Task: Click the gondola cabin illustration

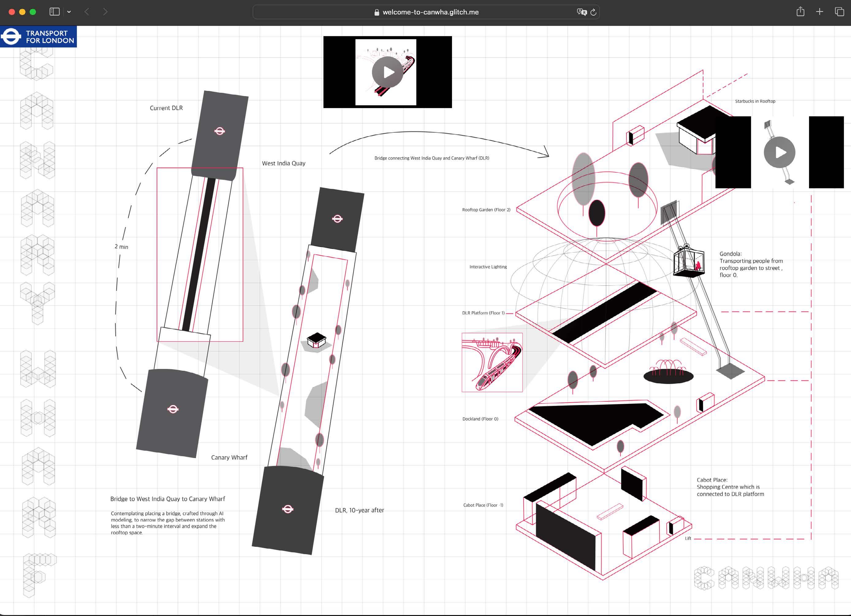Action: 688,262
